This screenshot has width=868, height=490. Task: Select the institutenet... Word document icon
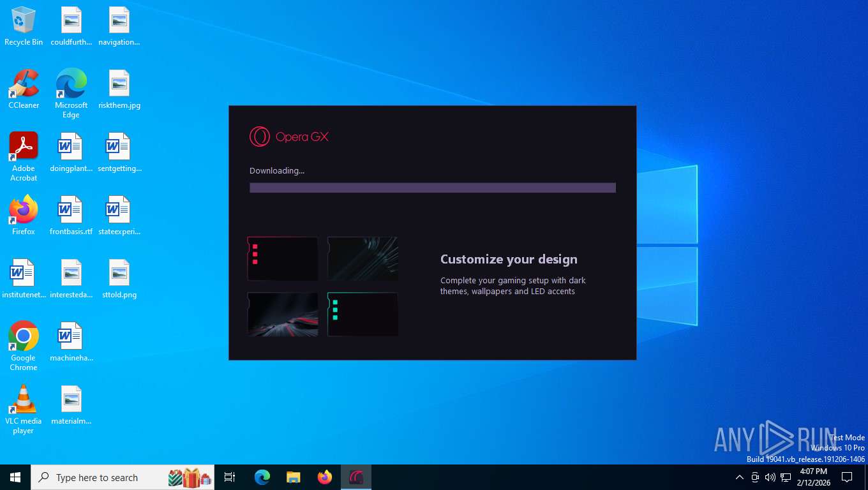[x=24, y=279]
